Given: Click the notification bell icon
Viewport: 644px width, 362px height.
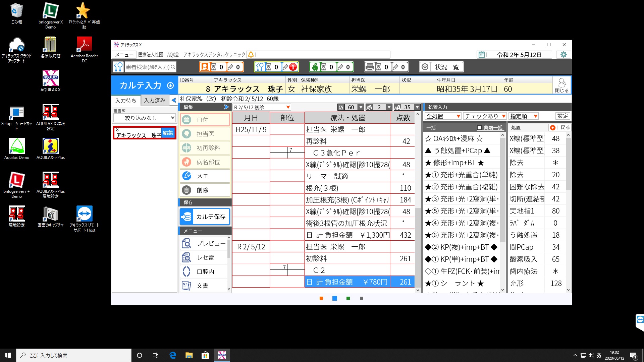Looking at the screenshot, I should coord(251,55).
